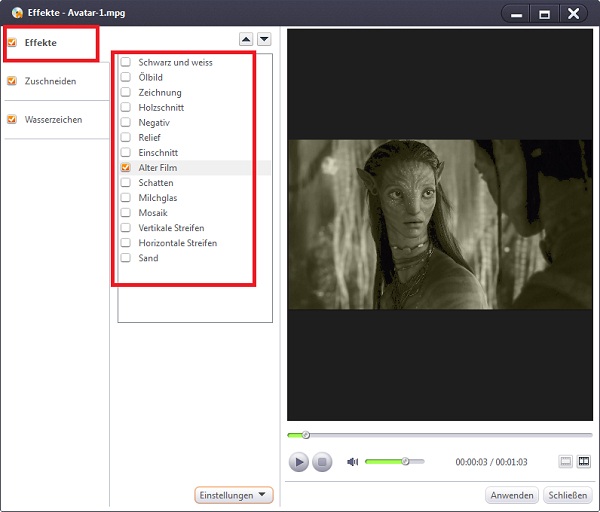The width and height of the screenshot is (600, 512).
Task: Toggle the Mosaik effect checkbox
Action: click(126, 213)
